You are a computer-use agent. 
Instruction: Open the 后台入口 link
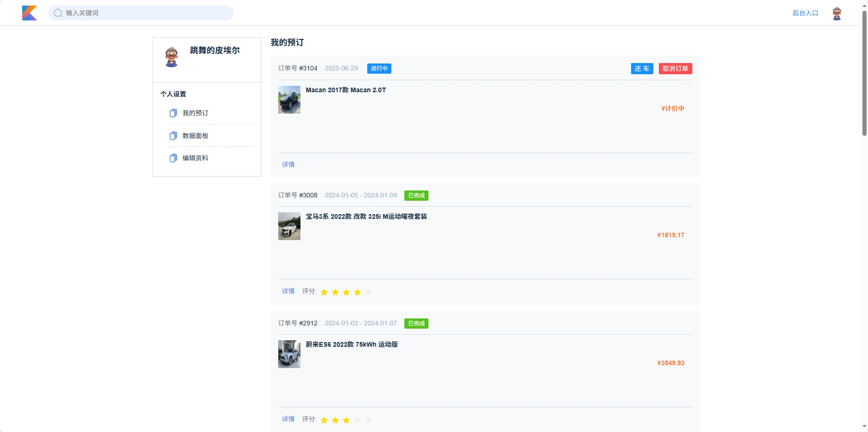pyautogui.click(x=805, y=13)
